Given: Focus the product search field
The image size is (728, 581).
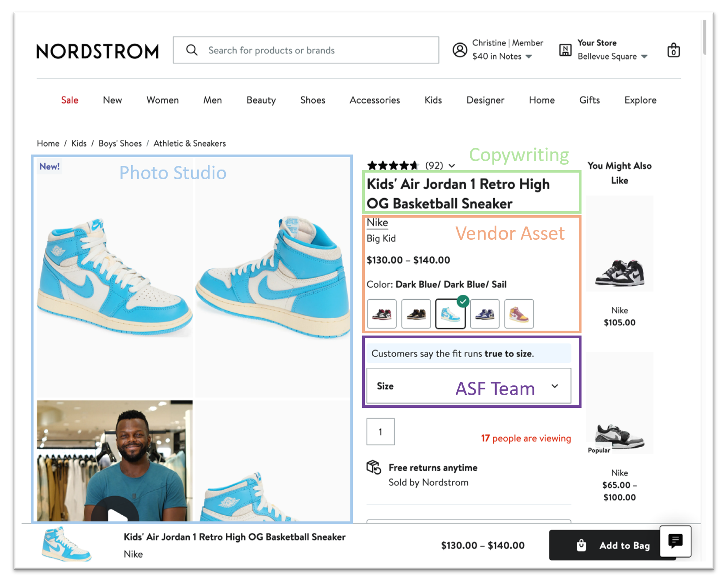Looking at the screenshot, I should (x=306, y=50).
